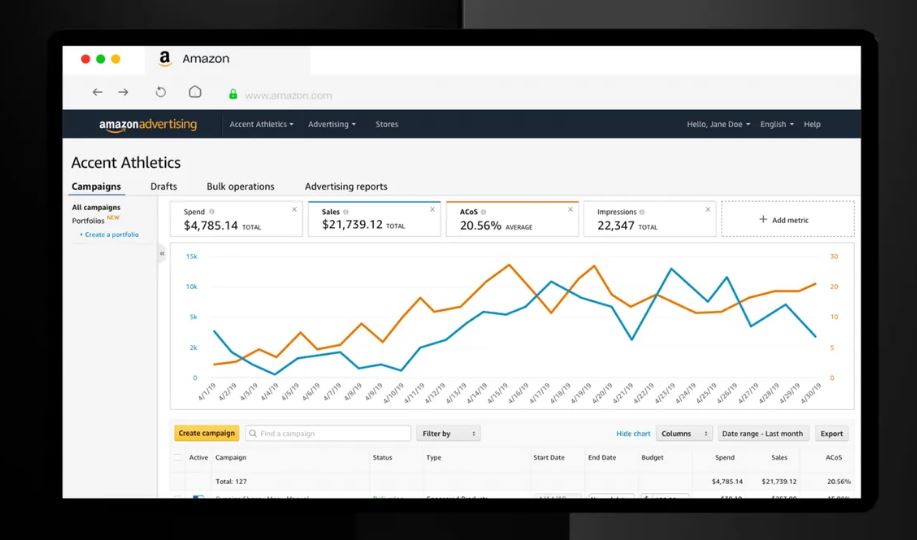Remove the Spend metric card

point(294,209)
